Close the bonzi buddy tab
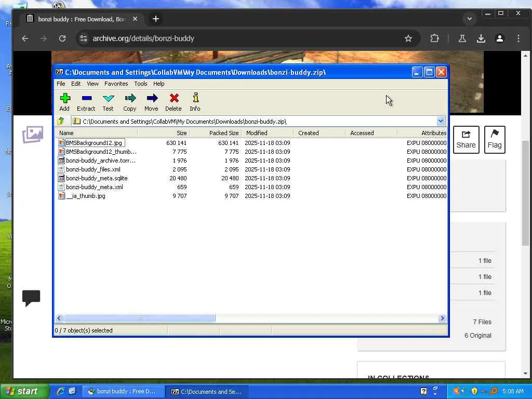 tap(135, 19)
